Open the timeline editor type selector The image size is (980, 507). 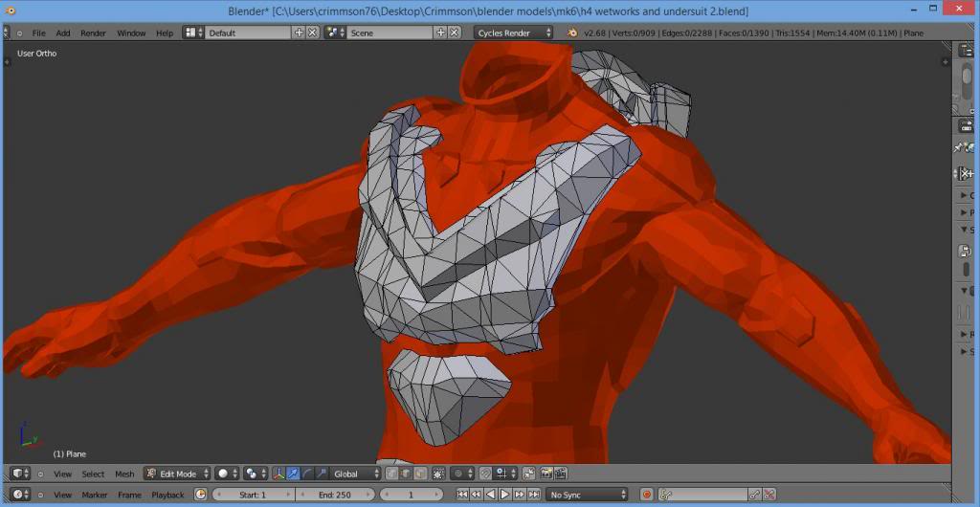[21, 495]
